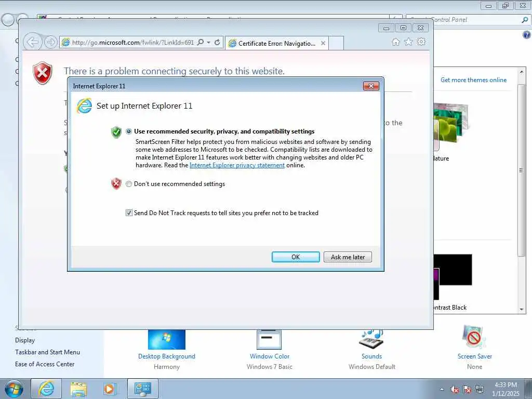The height and width of the screenshot is (399, 532).
Task: Open Desktop Background settings
Action: 167,356
